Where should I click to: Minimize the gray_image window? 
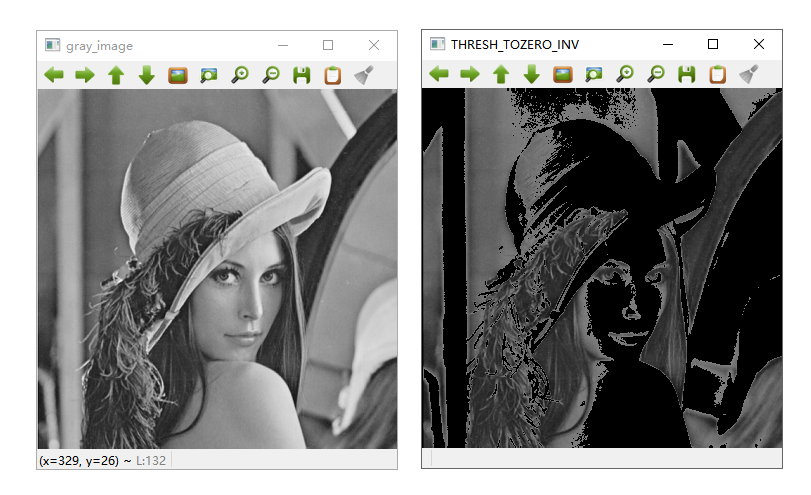[x=283, y=46]
